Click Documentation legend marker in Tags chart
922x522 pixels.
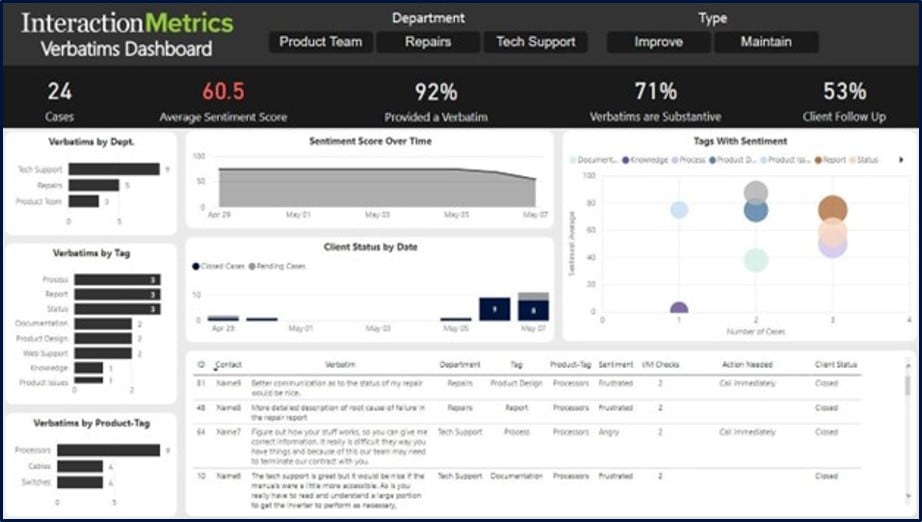[573, 160]
